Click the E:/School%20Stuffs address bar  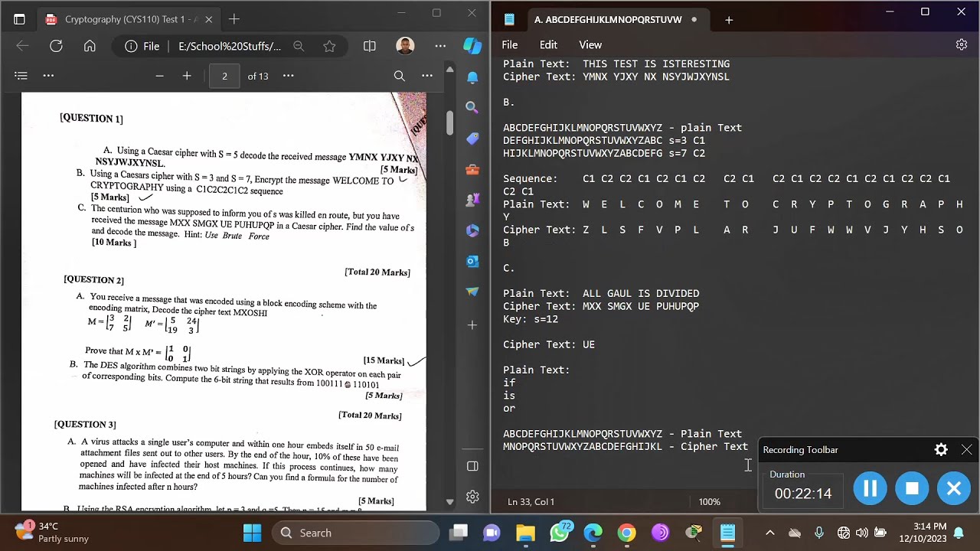[230, 46]
